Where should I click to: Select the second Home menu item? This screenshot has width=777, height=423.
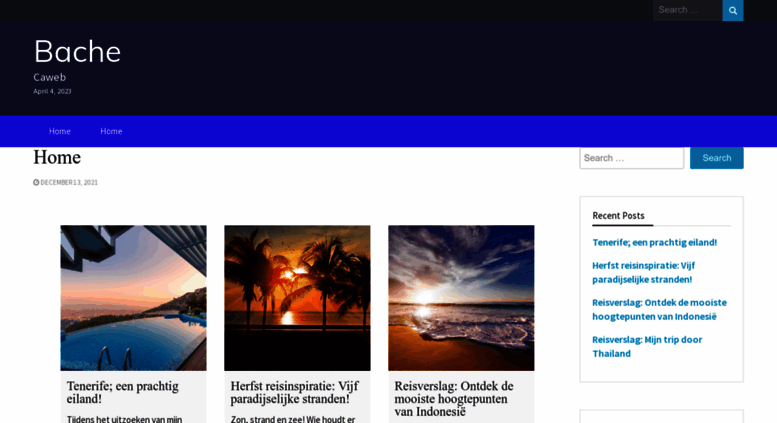click(x=111, y=131)
